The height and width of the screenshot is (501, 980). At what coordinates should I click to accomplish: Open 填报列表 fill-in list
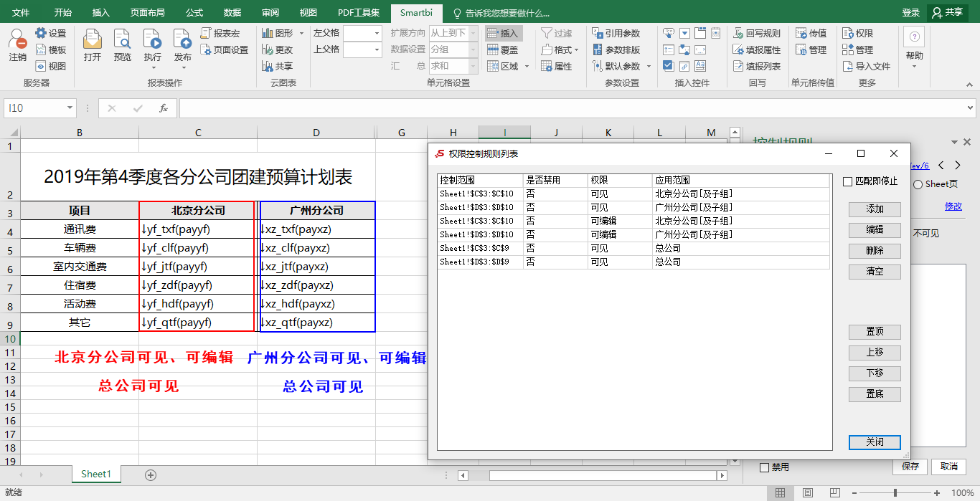tap(757, 66)
